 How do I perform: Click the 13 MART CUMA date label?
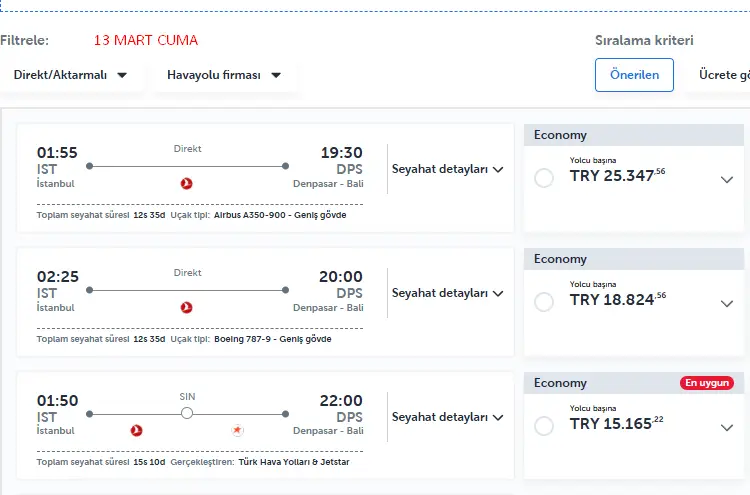pos(146,40)
